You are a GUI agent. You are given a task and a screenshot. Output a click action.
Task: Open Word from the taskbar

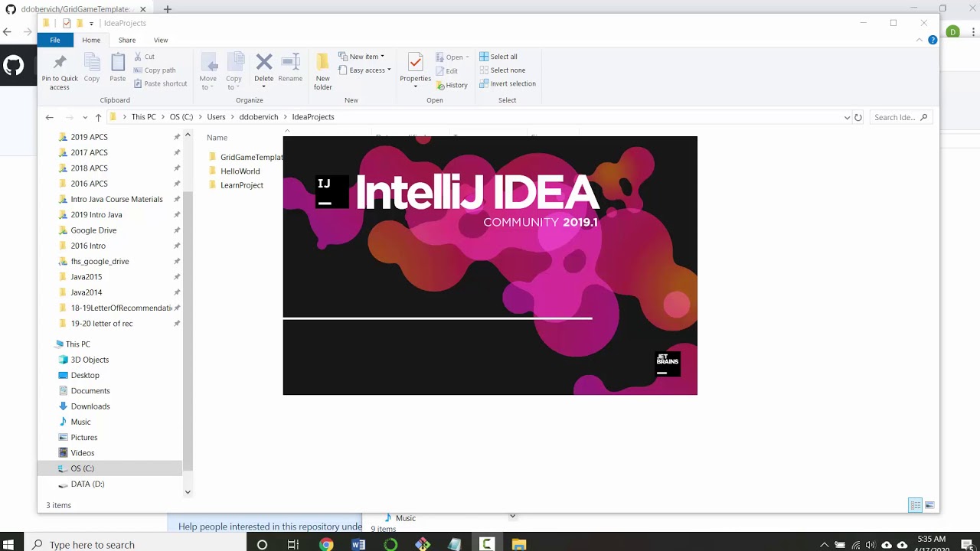click(x=358, y=544)
